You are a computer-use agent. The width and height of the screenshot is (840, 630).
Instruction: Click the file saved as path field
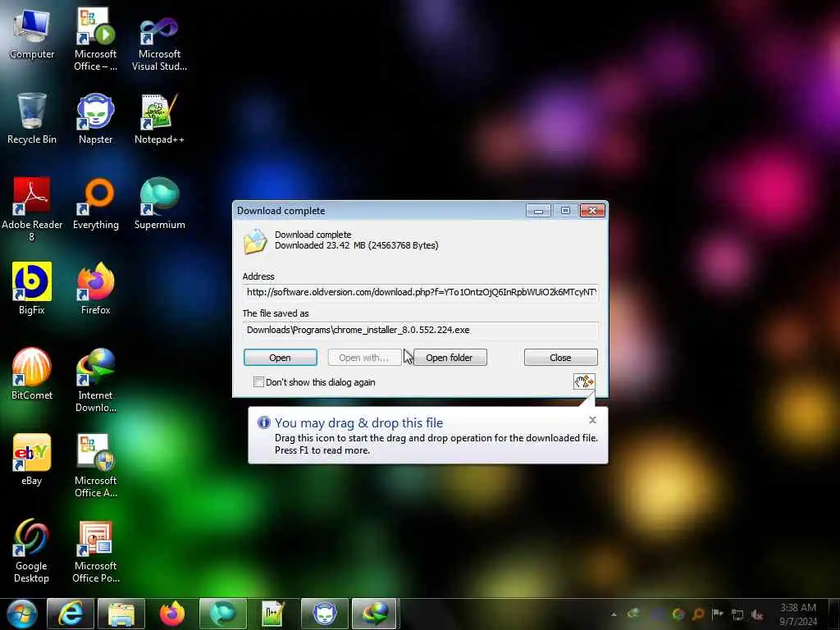421,330
